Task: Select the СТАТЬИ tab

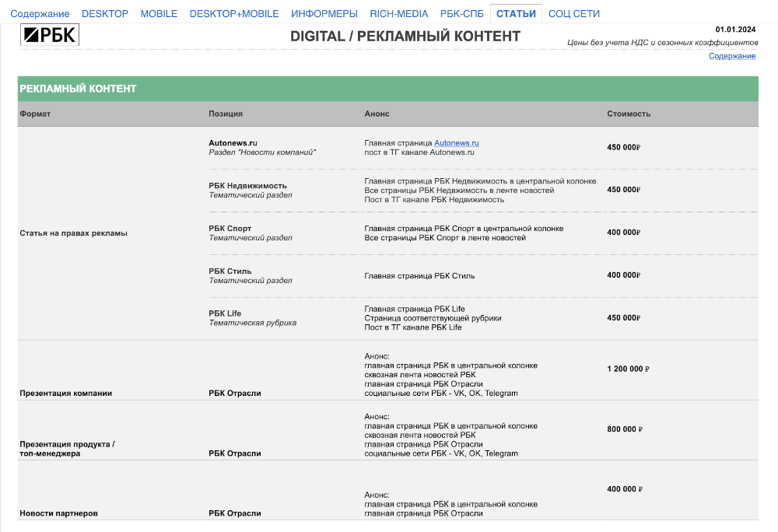Action: (x=516, y=13)
